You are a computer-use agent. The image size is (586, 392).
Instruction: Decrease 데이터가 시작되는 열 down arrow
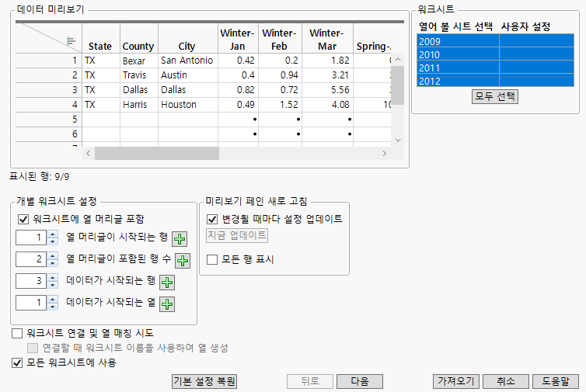click(x=53, y=306)
